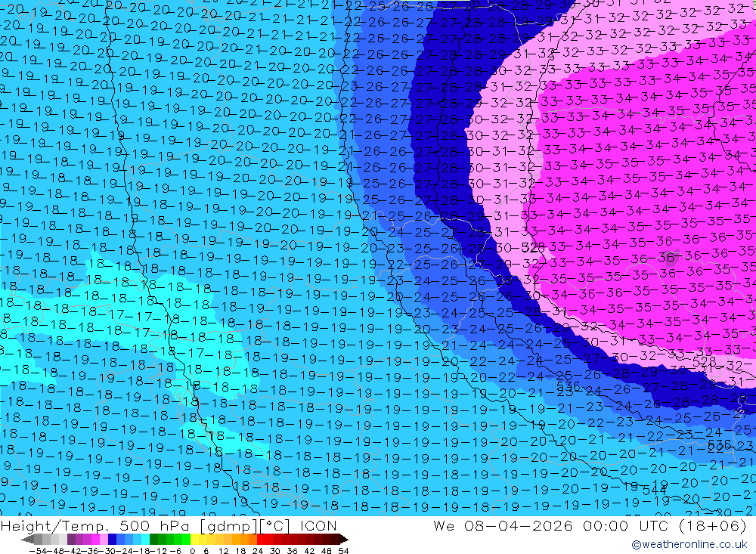Click the '536' contour label beside '24–26'

pyautogui.click(x=568, y=386)
